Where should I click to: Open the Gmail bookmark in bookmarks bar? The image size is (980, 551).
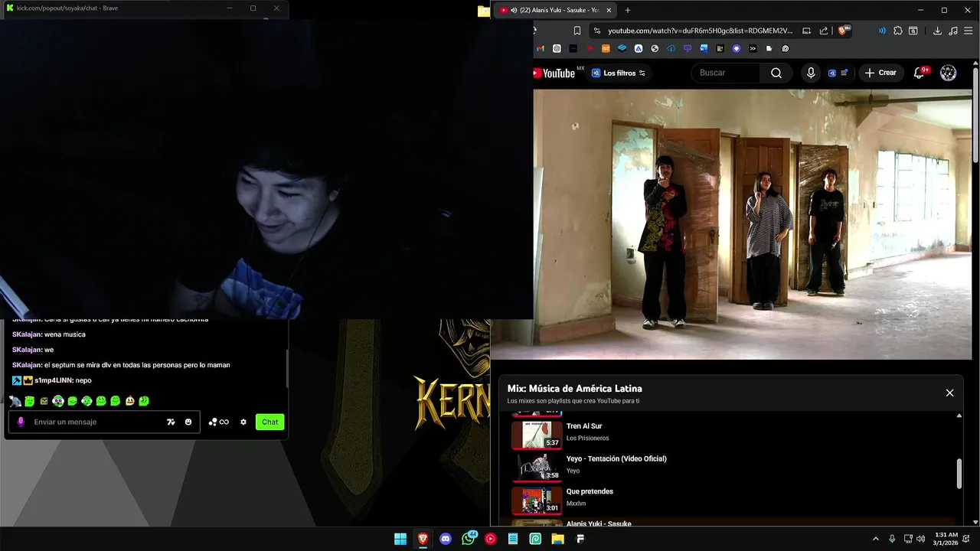[541, 48]
